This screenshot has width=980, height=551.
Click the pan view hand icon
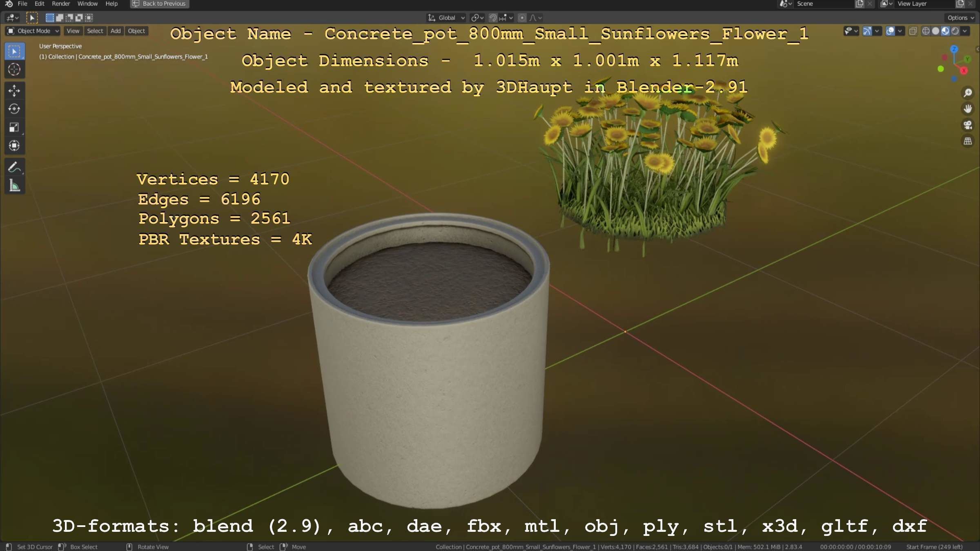click(x=968, y=109)
